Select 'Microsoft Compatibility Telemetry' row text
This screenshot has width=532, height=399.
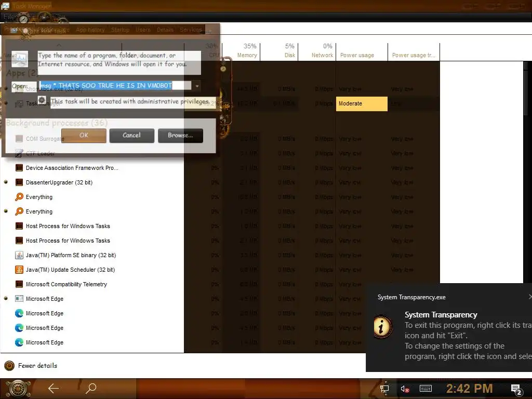click(x=66, y=284)
